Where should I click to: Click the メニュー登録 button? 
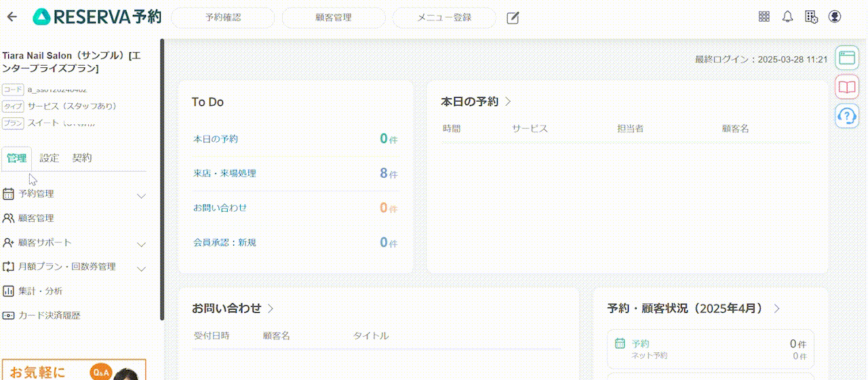pyautogui.click(x=444, y=18)
